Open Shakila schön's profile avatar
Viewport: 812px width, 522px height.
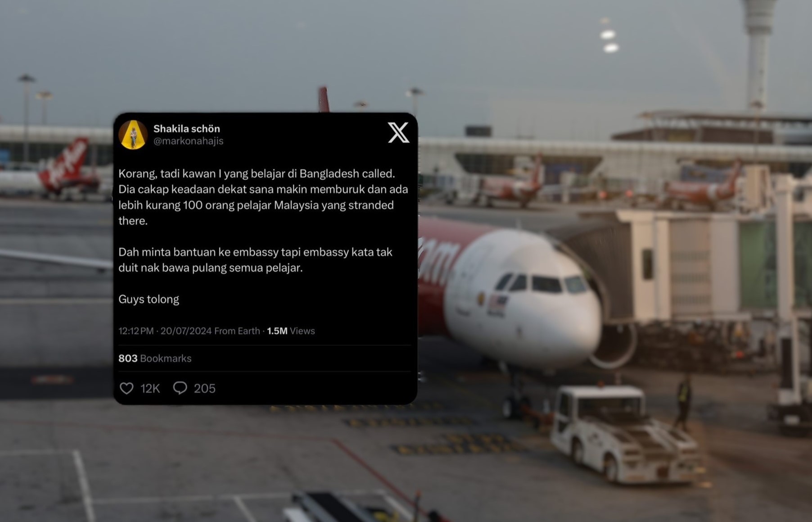pos(133,134)
